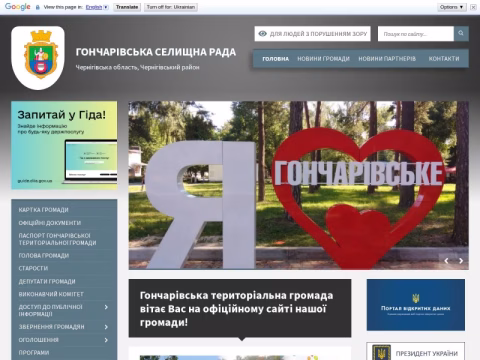The width and height of the screenshot is (480, 360).
Task: Click the Я love Гончарівське slider image
Action: pyautogui.click(x=299, y=185)
